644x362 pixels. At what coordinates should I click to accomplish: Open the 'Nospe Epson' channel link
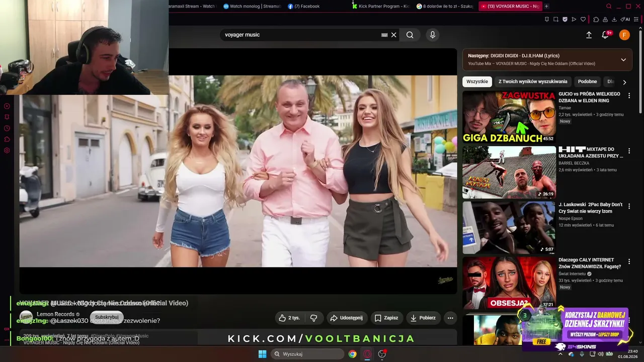pyautogui.click(x=571, y=219)
